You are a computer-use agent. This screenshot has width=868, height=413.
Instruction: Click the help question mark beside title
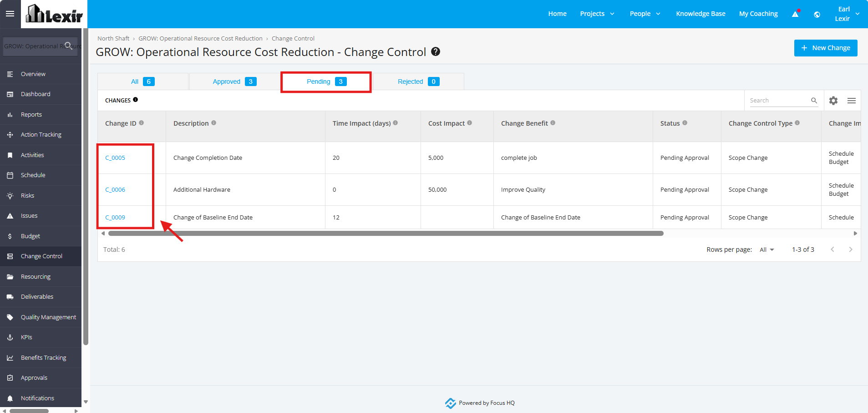[x=436, y=51]
